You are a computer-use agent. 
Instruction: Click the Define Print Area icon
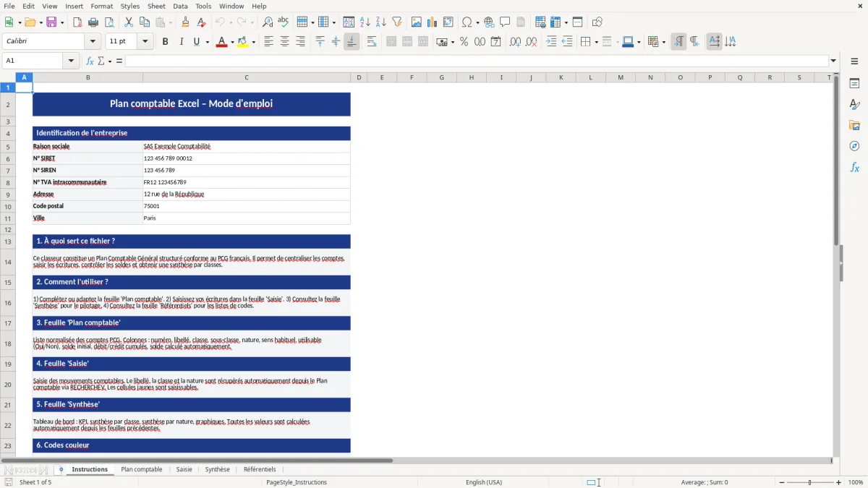pos(540,22)
